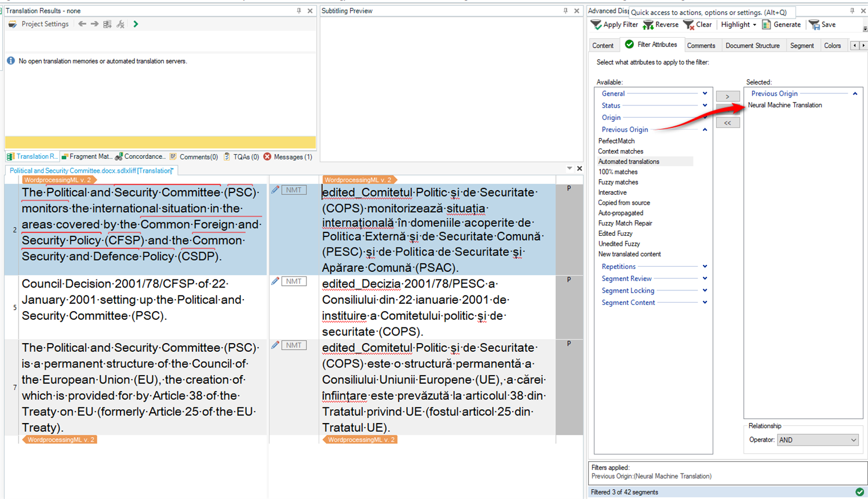
Task: Open the Operator AND dropdown
Action: (x=818, y=440)
